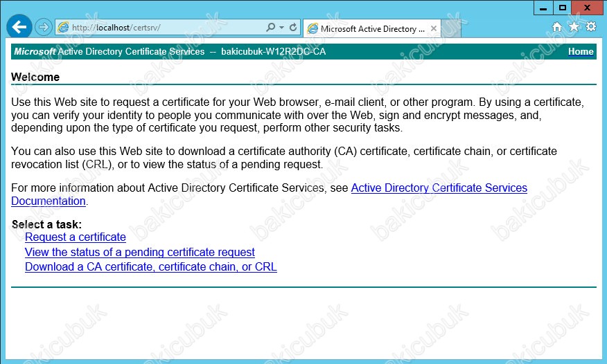607x364 pixels.
Task: Open Active Directory Certificate Services Documentation link
Action: click(439, 188)
